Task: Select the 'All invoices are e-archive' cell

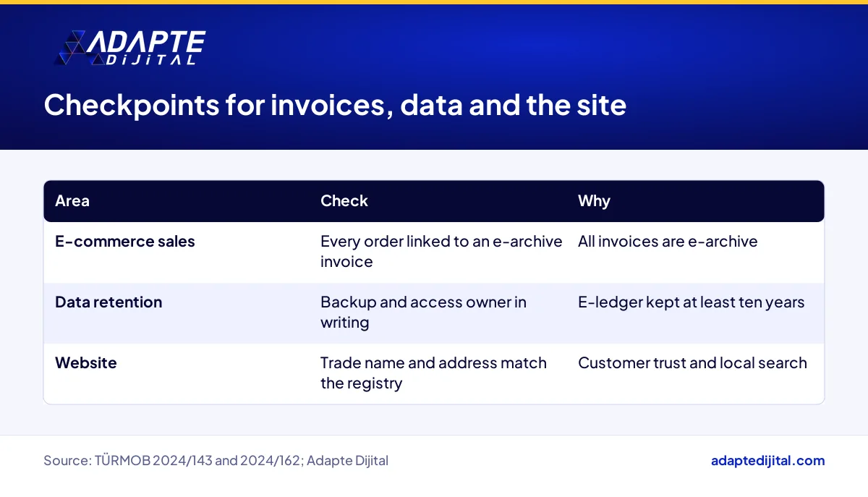Action: (x=668, y=242)
